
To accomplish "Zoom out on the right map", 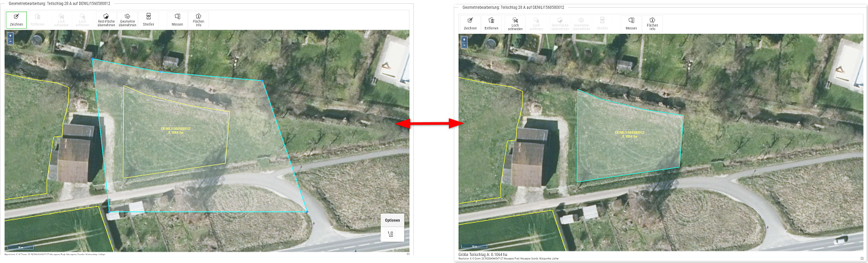I will pyautogui.click(x=464, y=45).
